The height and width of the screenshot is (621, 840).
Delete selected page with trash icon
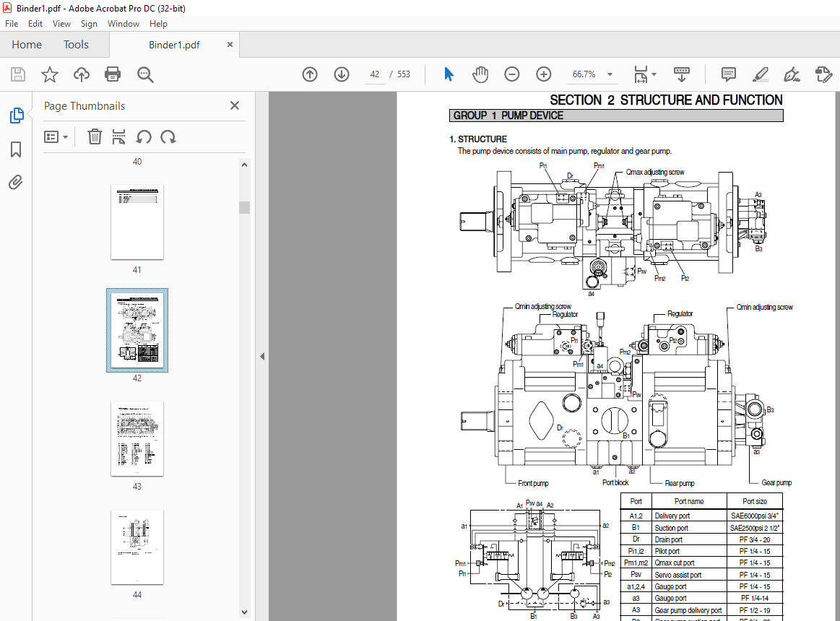tap(95, 136)
